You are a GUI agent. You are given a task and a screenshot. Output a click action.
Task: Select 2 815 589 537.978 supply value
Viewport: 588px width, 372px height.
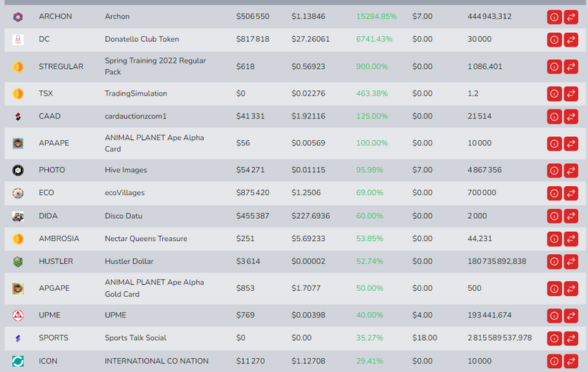[500, 338]
